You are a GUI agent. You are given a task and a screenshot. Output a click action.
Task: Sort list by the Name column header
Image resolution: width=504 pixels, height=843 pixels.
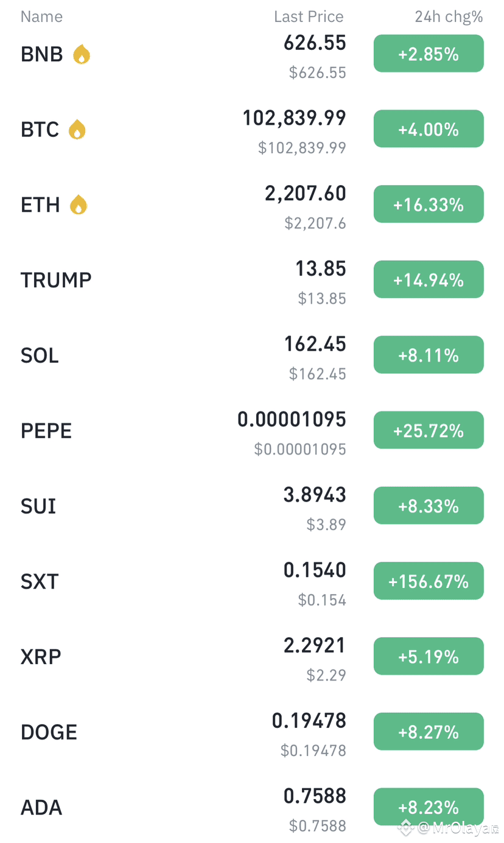click(x=41, y=16)
